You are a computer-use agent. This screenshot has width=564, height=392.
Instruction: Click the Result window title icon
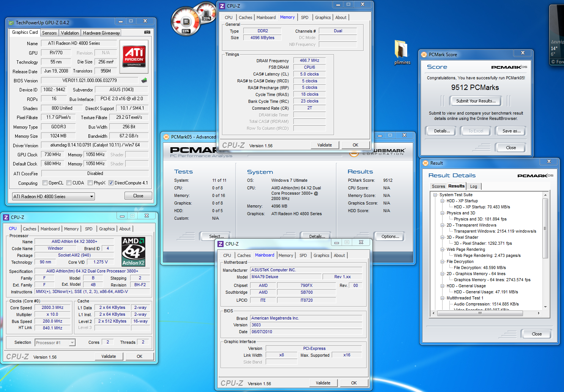tap(425, 163)
